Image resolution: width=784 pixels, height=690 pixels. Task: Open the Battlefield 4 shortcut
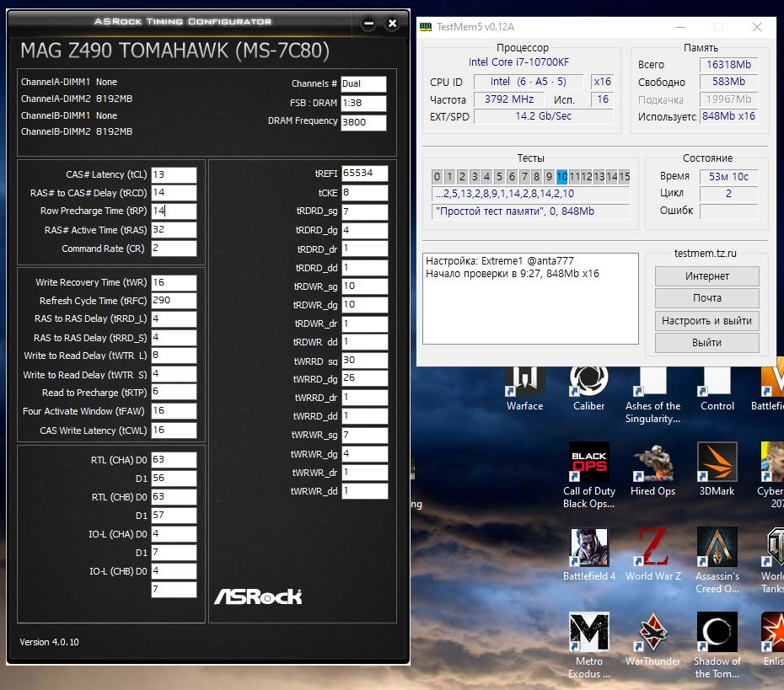(589, 554)
